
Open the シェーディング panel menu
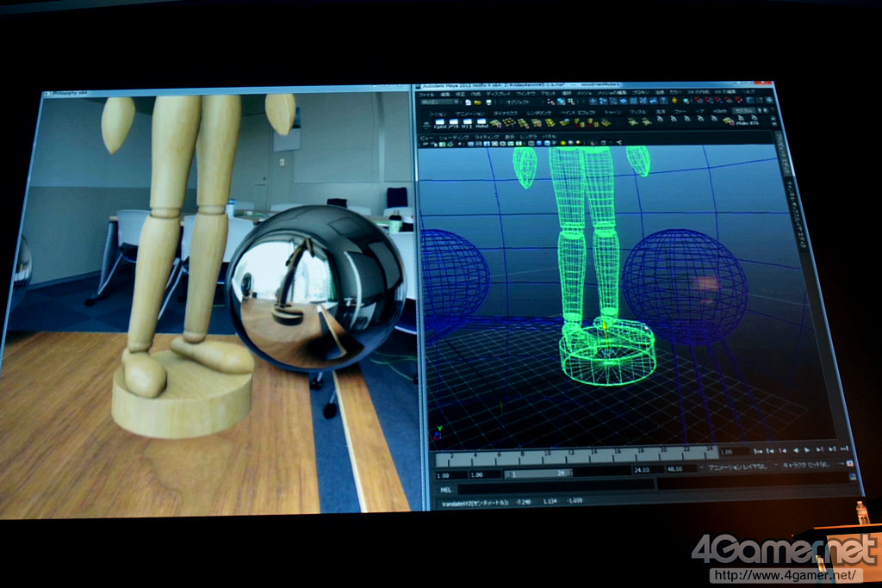pyautogui.click(x=453, y=137)
